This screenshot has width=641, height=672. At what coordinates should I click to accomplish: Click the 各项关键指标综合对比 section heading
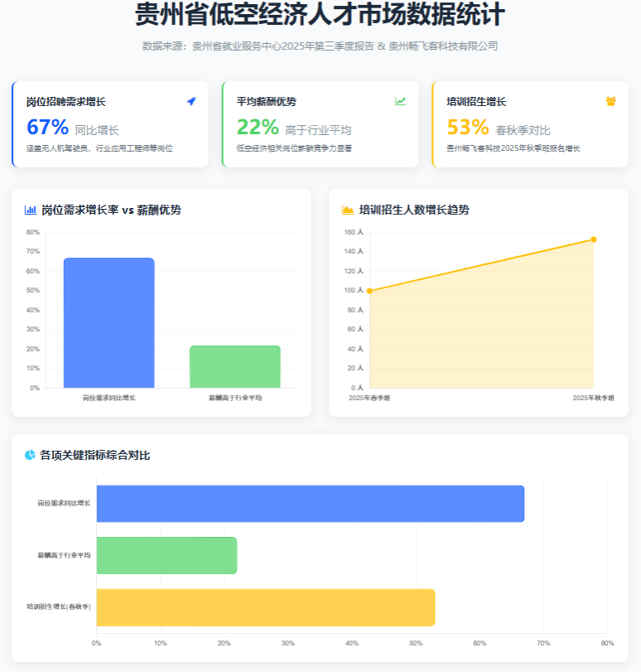click(94, 455)
